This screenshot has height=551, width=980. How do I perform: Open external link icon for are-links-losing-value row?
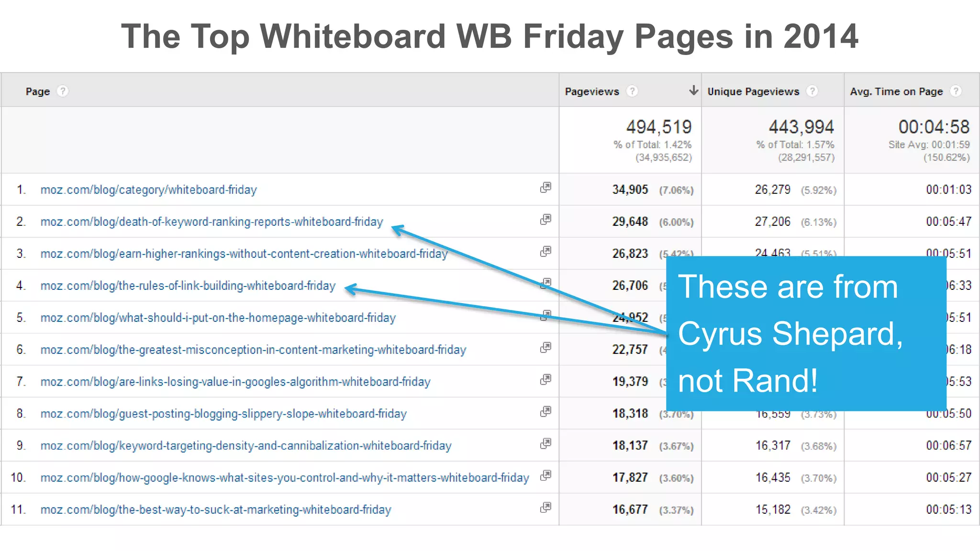(x=546, y=380)
